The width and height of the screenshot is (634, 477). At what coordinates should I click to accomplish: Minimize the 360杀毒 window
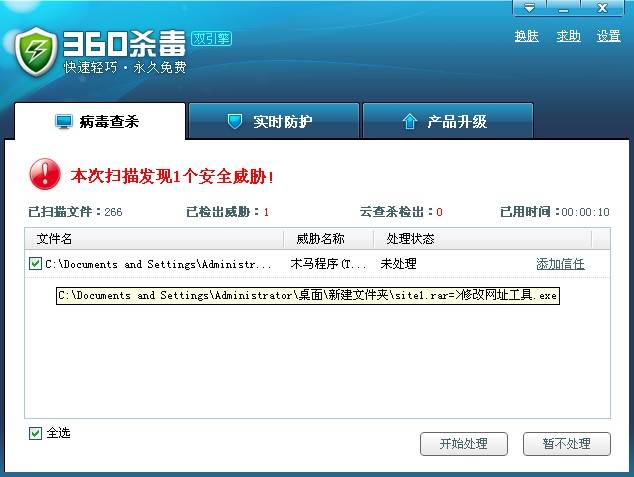coord(564,8)
